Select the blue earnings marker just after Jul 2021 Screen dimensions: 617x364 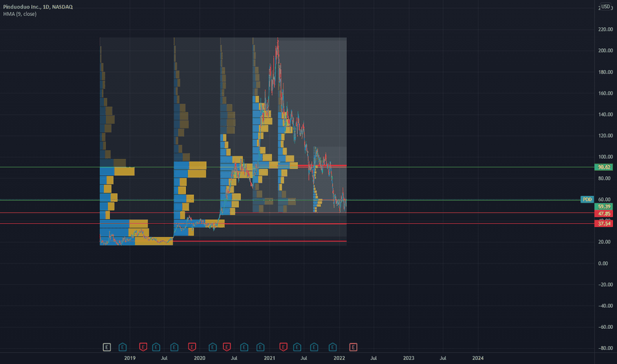pos(314,347)
